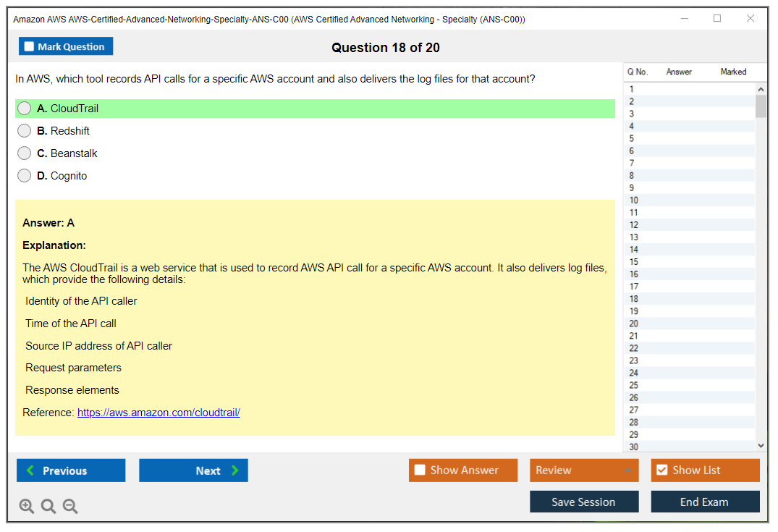Viewport: 778px width, 532px height.
Task: Click the zoom in magnifier icon
Action: [27, 507]
